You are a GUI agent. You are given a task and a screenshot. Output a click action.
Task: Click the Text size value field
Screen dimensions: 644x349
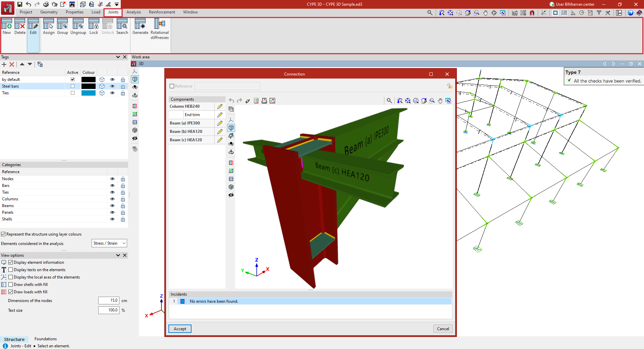(x=109, y=310)
